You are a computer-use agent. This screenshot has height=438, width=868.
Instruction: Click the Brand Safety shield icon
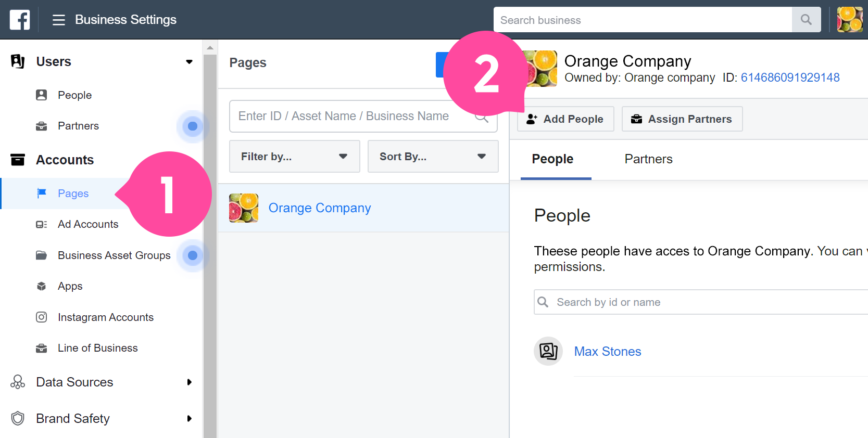coord(18,418)
